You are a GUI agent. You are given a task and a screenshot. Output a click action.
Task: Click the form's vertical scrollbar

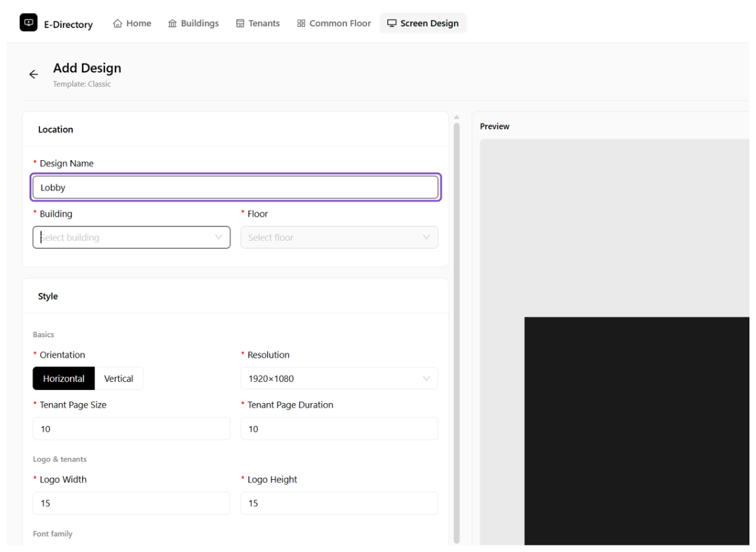[x=457, y=333]
